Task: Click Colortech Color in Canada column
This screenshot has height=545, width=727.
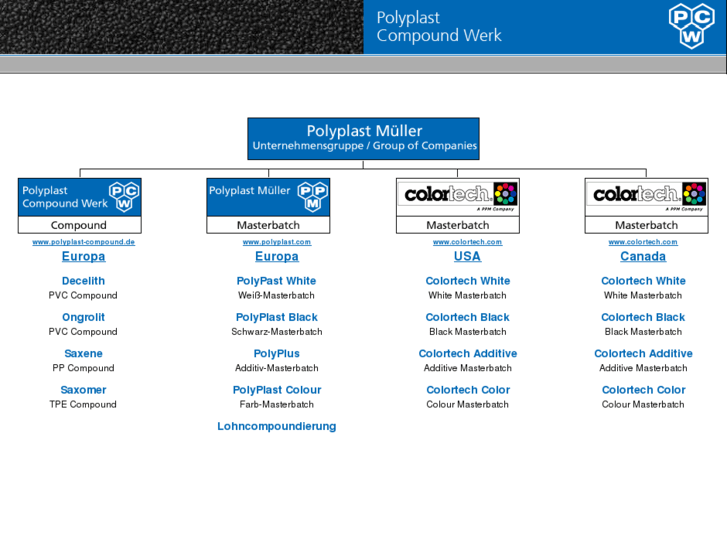Action: tap(644, 390)
